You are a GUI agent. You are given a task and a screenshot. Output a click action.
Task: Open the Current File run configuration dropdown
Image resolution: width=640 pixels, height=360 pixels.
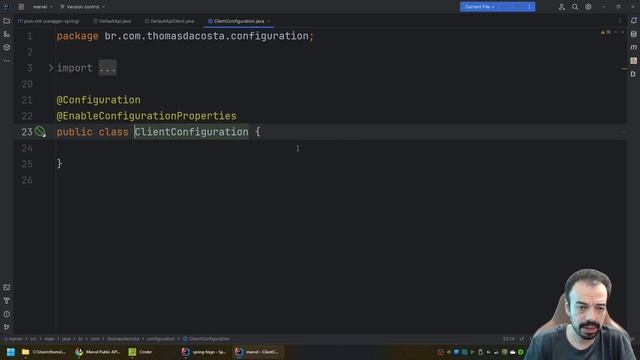480,7
